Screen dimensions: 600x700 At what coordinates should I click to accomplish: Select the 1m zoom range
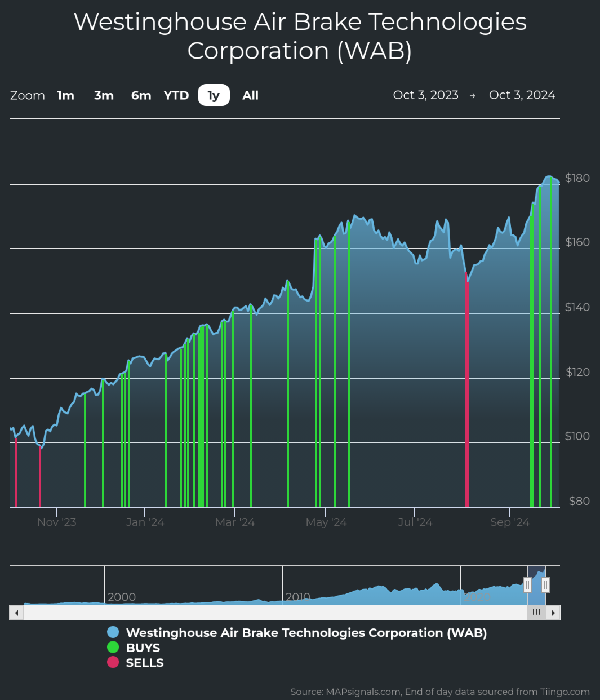click(66, 95)
